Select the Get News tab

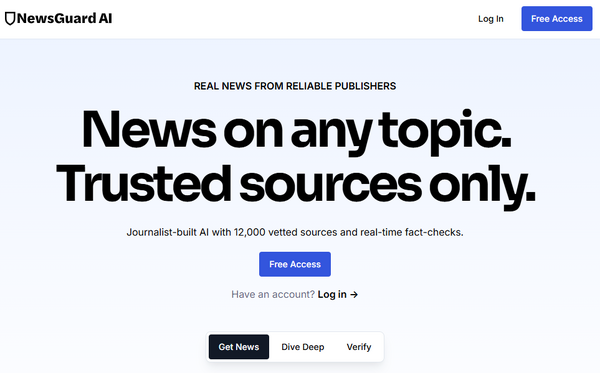coord(239,347)
